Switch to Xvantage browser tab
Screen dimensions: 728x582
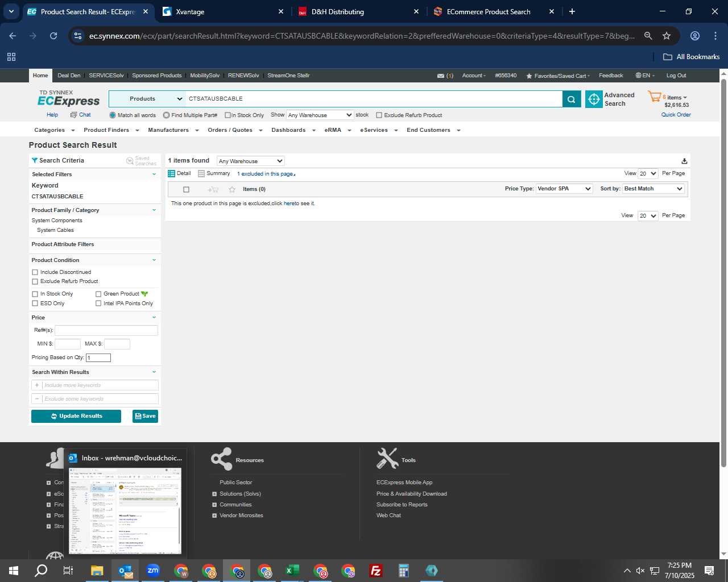click(x=224, y=11)
